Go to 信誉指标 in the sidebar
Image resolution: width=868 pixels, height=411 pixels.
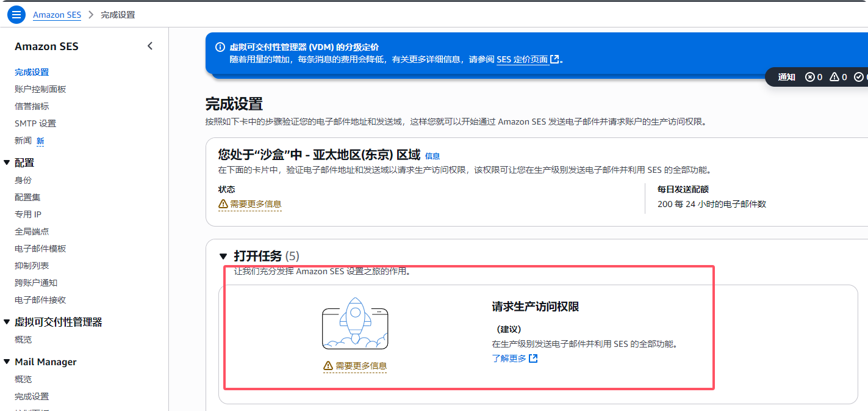point(32,106)
